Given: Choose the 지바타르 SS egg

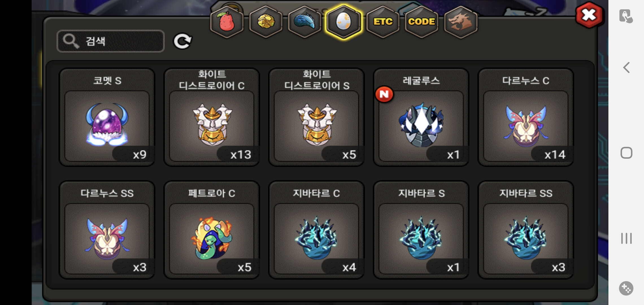Looking at the screenshot, I should tap(526, 230).
